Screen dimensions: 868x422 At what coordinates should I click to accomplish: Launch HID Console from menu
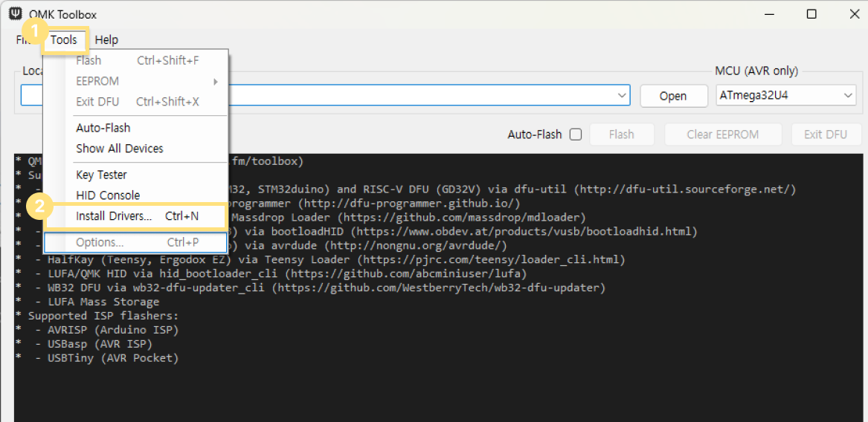point(108,195)
